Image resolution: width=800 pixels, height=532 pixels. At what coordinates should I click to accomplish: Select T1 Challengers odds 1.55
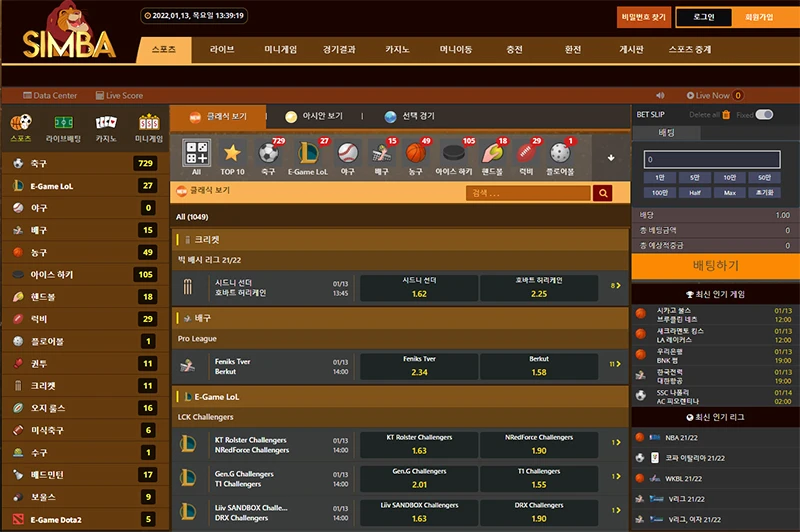(x=539, y=478)
